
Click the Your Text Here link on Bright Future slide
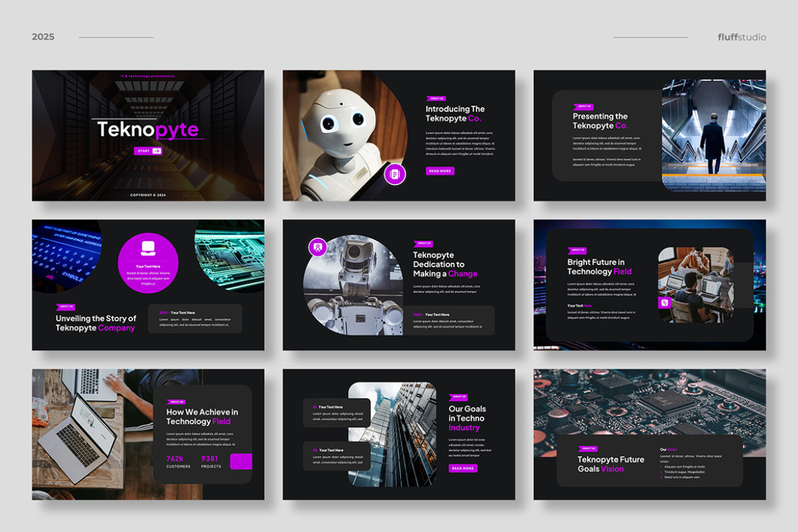pyautogui.click(x=580, y=305)
